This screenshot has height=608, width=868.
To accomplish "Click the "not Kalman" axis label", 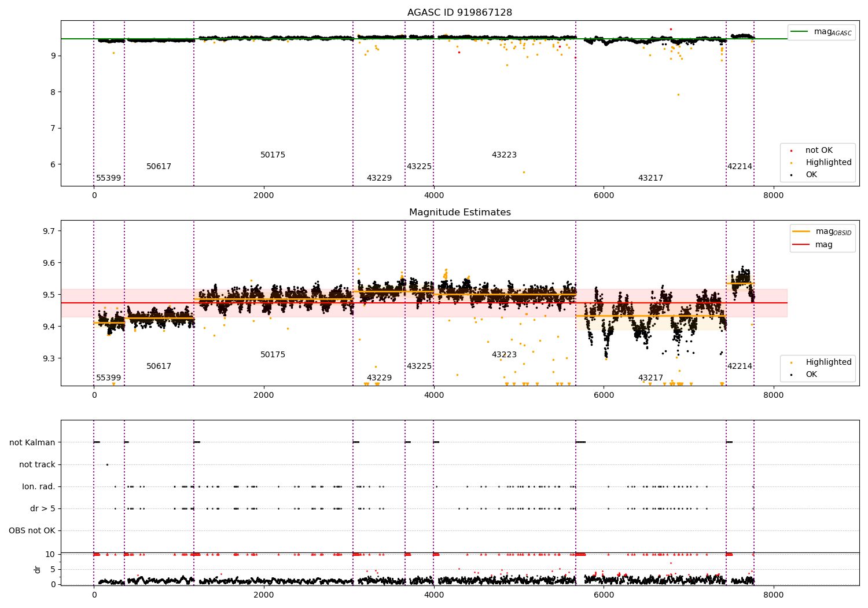I will pos(32,442).
